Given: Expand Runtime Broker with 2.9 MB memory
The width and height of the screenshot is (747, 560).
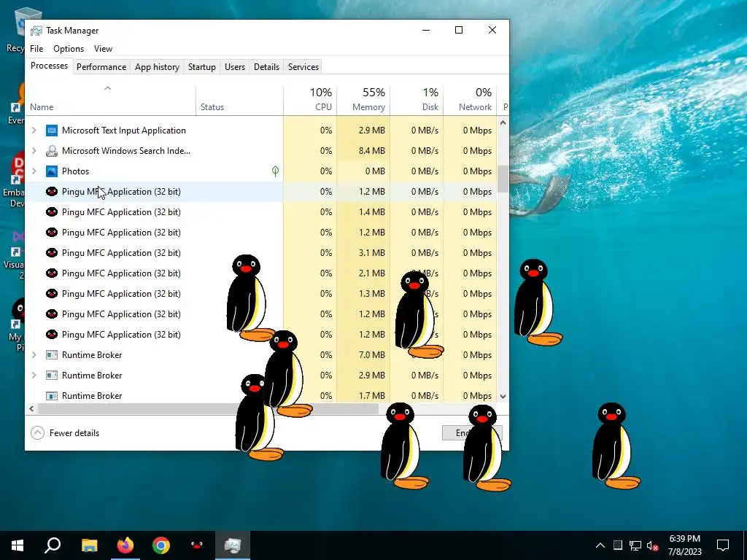Looking at the screenshot, I should tap(34, 376).
